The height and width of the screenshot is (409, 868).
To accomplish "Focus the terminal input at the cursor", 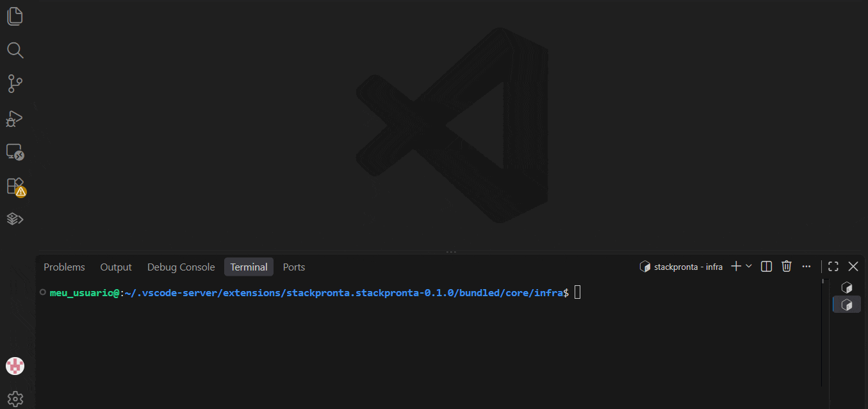I will [577, 292].
